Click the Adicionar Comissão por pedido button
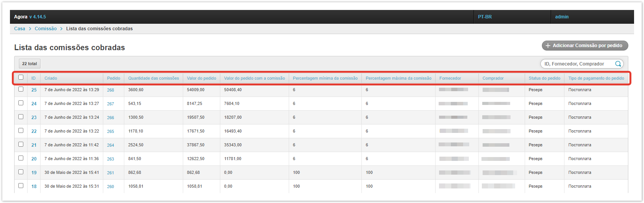Screen dimensions: 644x203 pos(585,46)
